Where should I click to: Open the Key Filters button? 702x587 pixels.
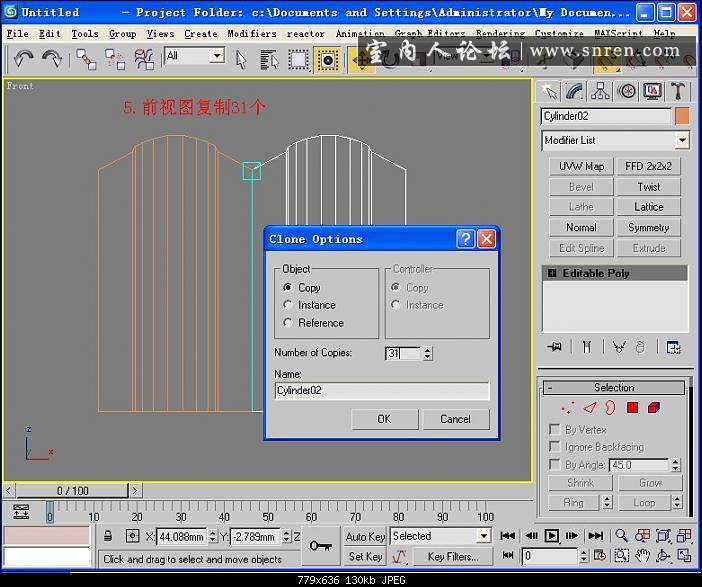453,557
